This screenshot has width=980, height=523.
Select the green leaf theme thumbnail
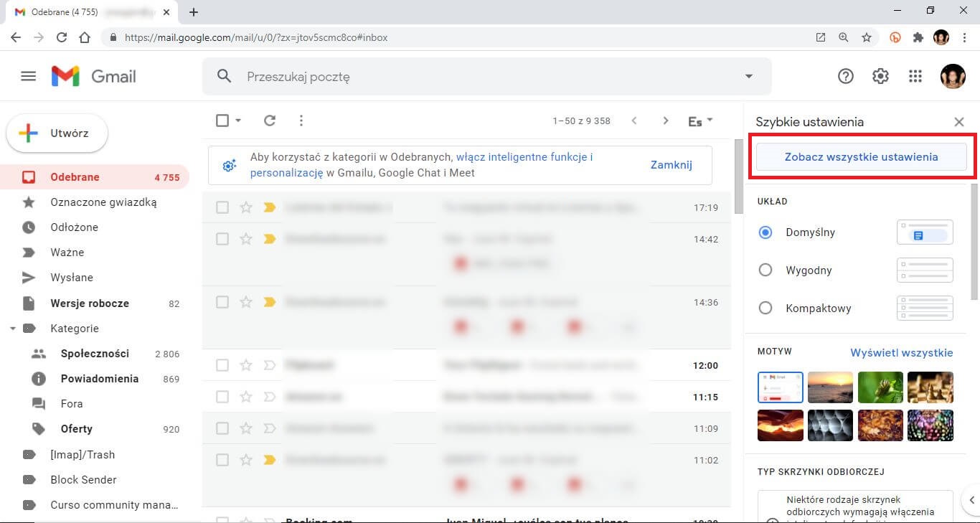click(880, 387)
